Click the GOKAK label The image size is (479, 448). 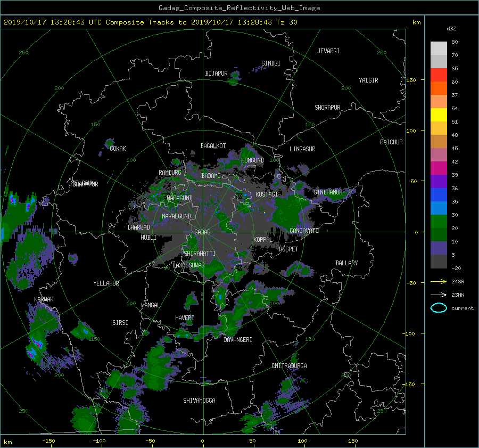tap(118, 149)
